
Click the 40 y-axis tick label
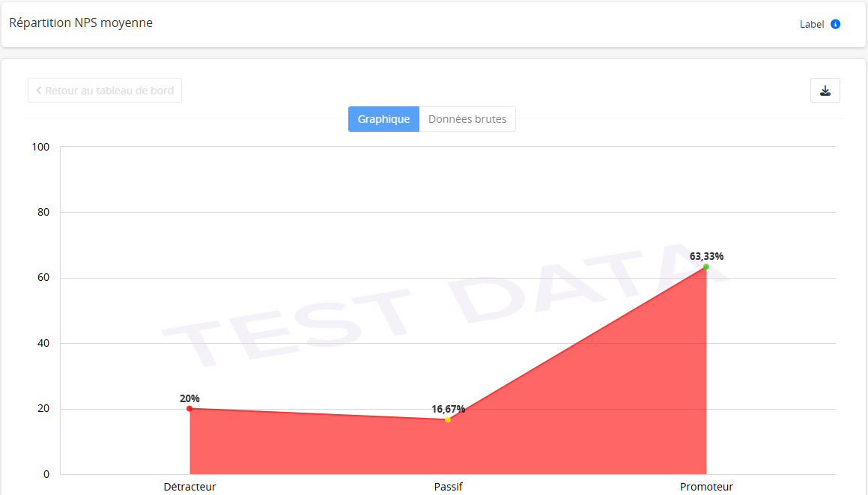click(43, 344)
